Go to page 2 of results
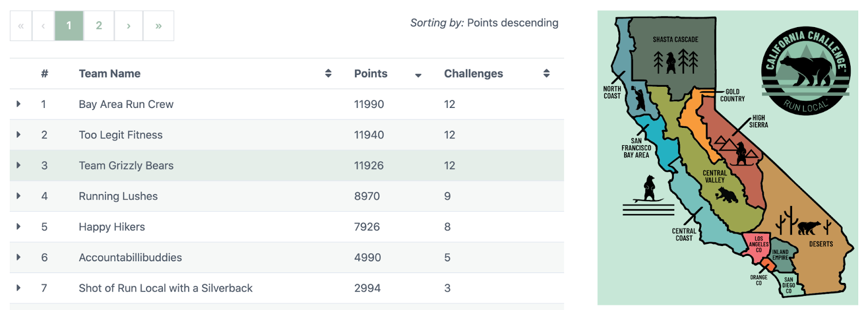This screenshot has height=310, width=868. coord(99,25)
